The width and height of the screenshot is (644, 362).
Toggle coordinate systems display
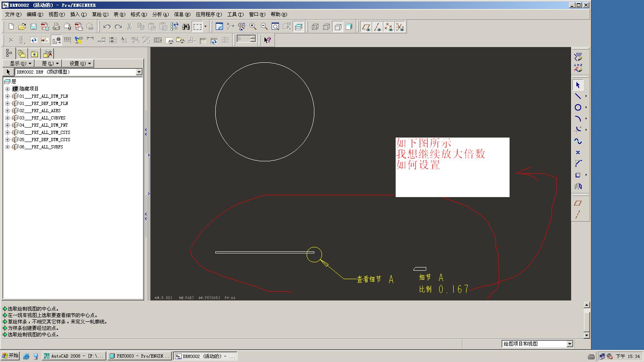(400, 27)
